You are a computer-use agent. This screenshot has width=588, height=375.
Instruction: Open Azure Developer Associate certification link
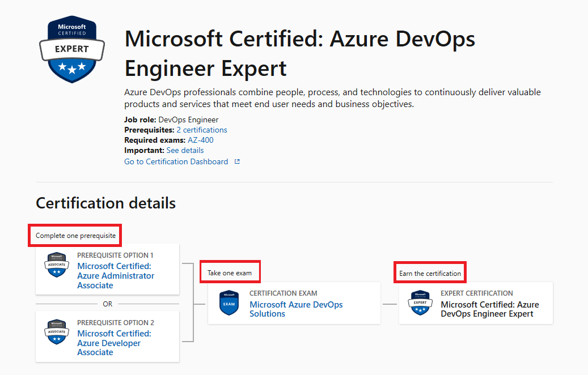114,343
